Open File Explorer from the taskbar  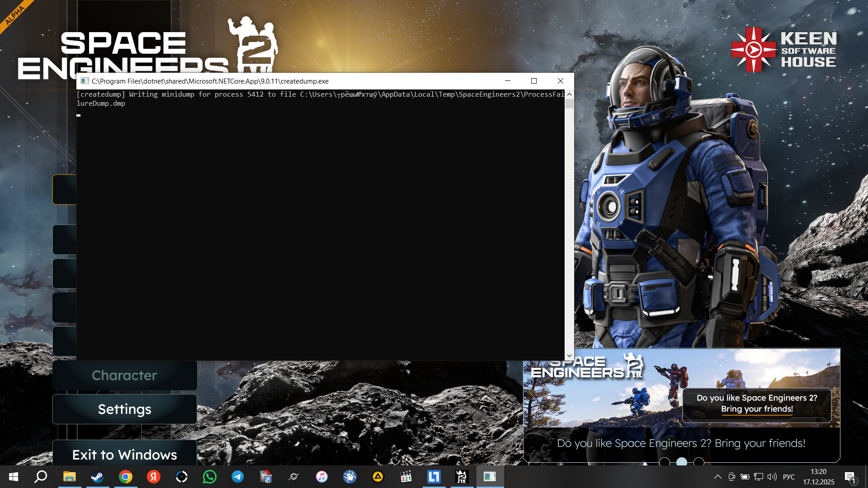pyautogui.click(x=69, y=477)
